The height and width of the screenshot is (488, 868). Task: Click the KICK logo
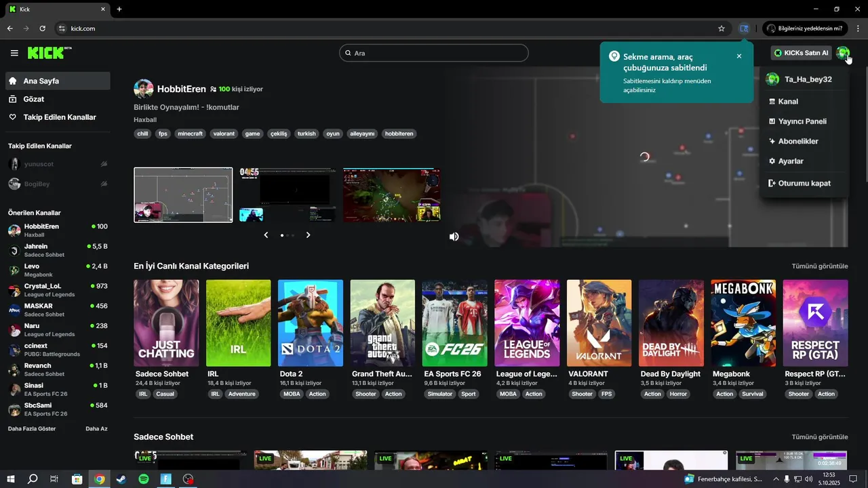click(x=50, y=53)
